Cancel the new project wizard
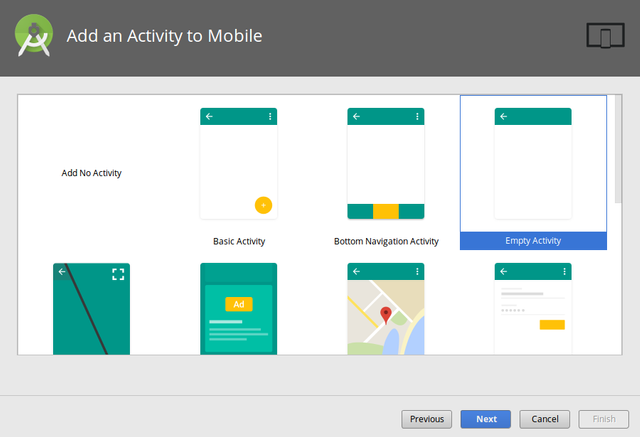 pyautogui.click(x=544, y=419)
